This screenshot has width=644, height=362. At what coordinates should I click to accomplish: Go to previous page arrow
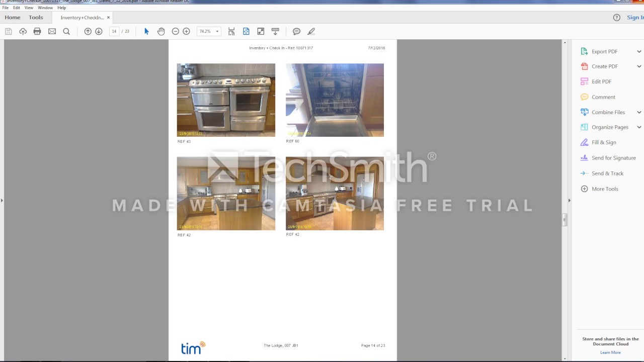click(88, 31)
